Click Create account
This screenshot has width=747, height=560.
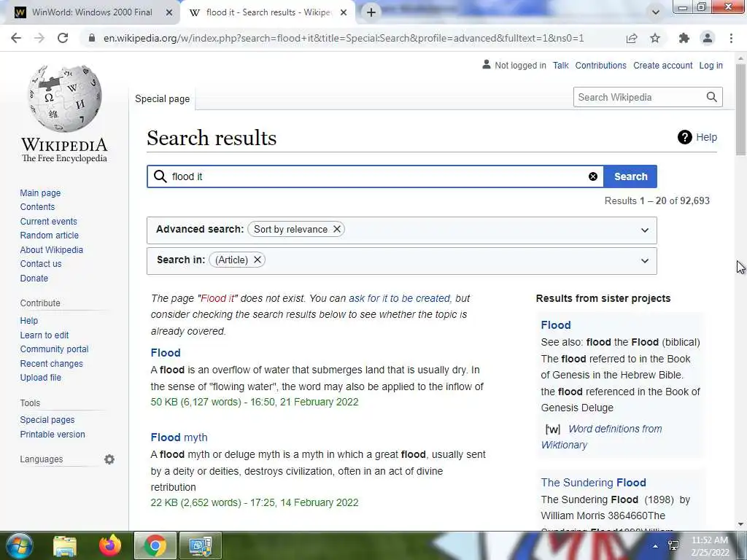tap(662, 66)
